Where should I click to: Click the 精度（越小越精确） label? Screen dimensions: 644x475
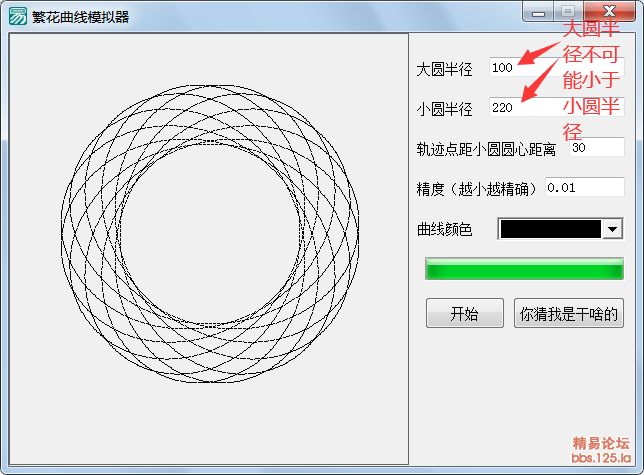(x=478, y=189)
